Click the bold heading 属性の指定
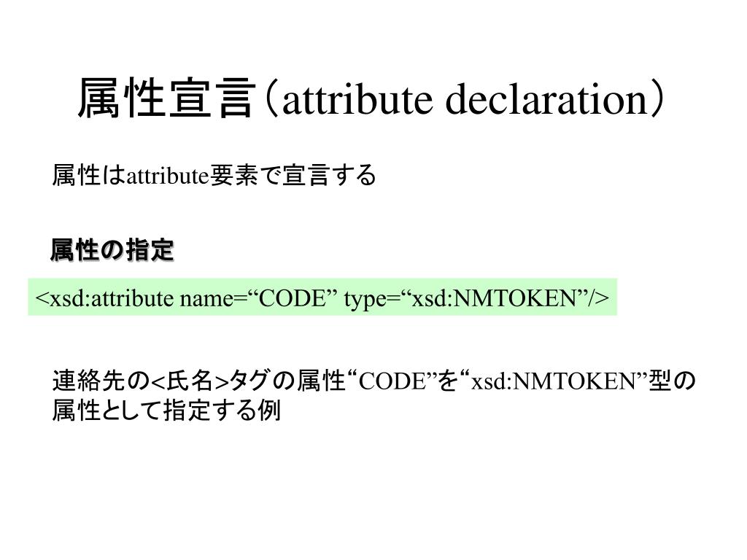 [x=112, y=250]
